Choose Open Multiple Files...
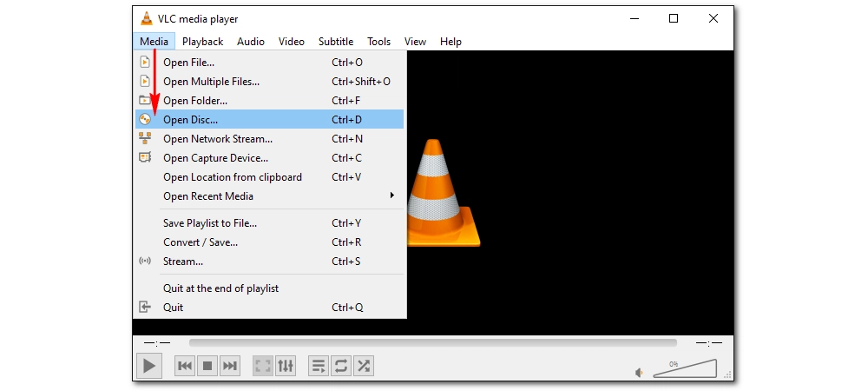This screenshot has width=868, height=391. pyautogui.click(x=270, y=82)
